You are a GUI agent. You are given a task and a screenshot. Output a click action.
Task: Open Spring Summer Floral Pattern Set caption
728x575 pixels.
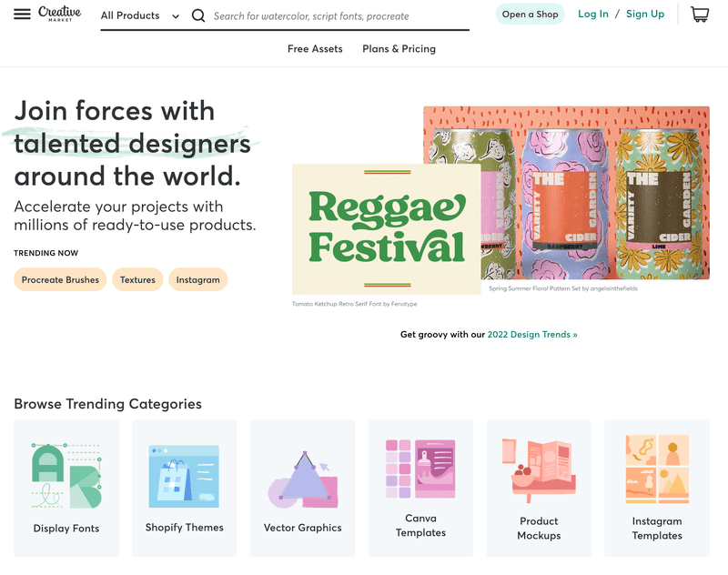pyautogui.click(x=563, y=288)
